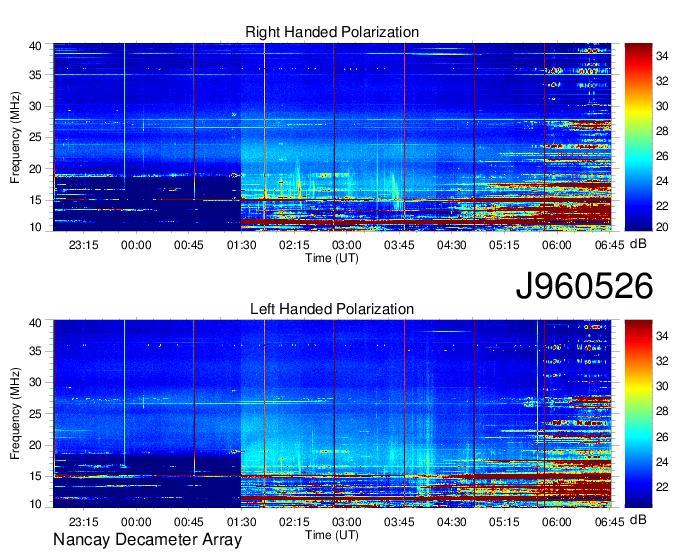
Task: Click 04:30 time tick under Left Handed plot
Action: click(451, 522)
